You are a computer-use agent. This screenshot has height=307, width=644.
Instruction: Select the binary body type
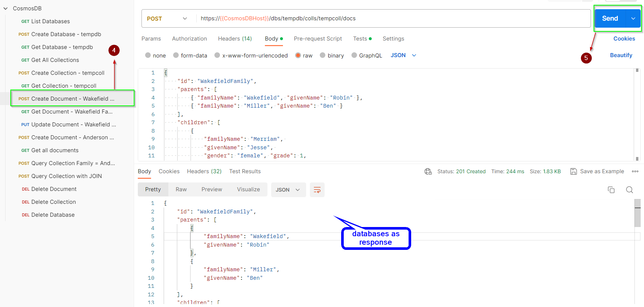pos(323,55)
